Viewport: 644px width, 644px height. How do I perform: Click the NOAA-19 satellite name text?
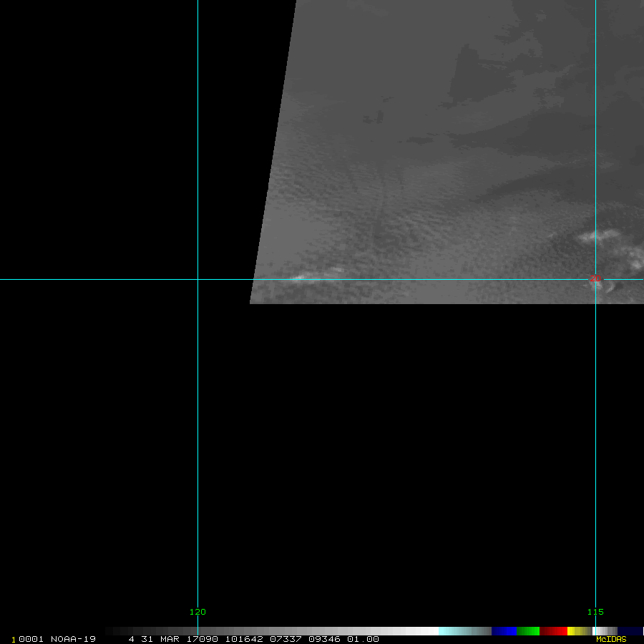[73, 639]
